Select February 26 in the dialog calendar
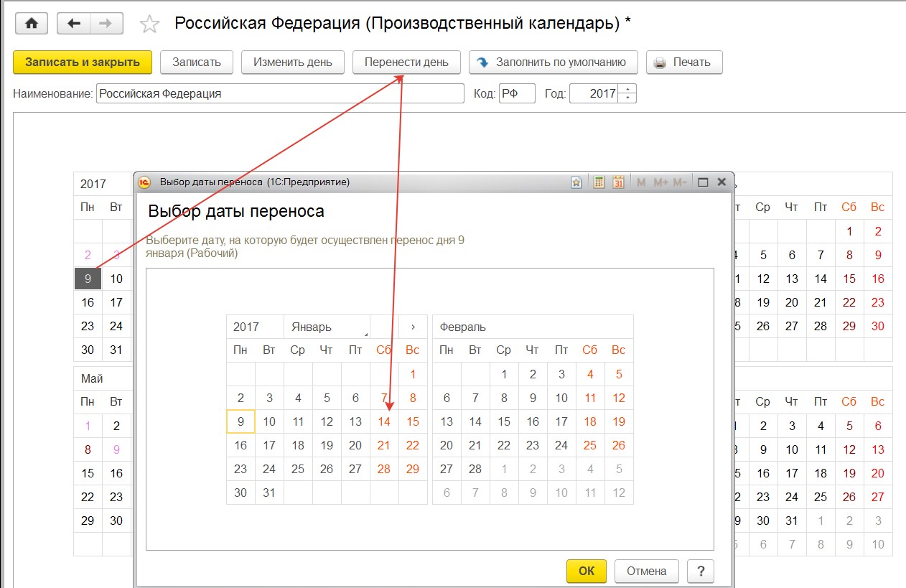The width and height of the screenshot is (906, 588). point(619,445)
